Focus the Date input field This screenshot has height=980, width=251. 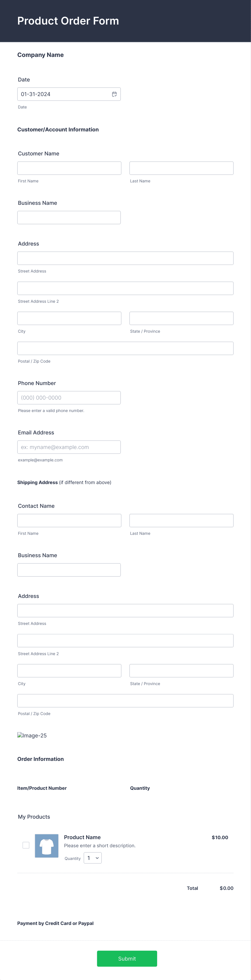[69, 94]
